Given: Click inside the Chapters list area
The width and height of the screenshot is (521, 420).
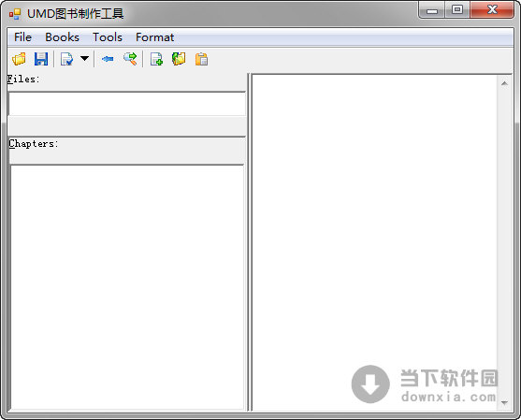Looking at the screenshot, I should click(x=127, y=287).
